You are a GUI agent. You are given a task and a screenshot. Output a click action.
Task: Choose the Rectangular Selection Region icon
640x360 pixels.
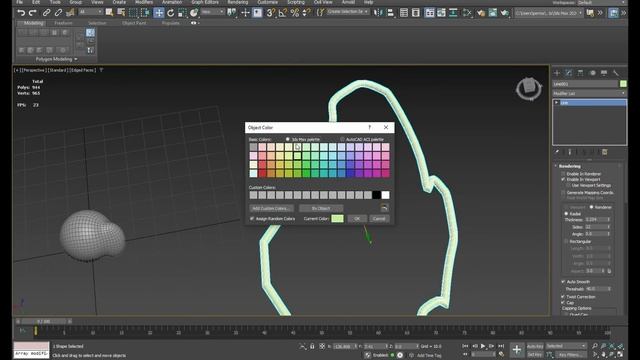pyautogui.click(x=133, y=13)
